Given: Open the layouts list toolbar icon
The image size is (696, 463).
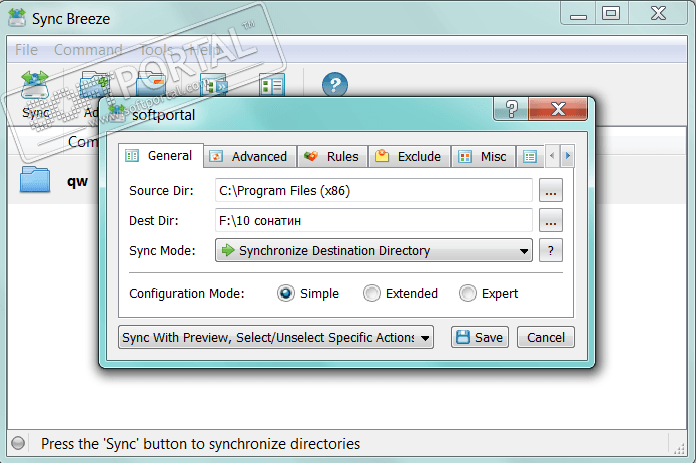Looking at the screenshot, I should click(272, 85).
